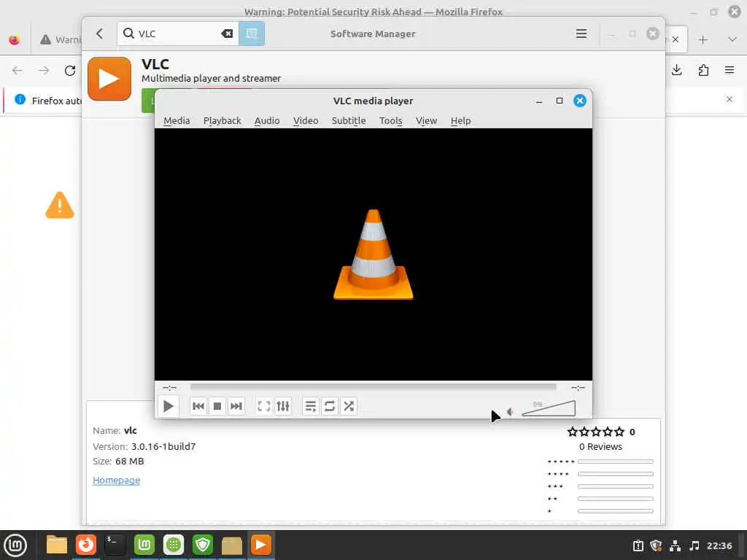Clear the VLC search text
Image resolution: width=747 pixels, height=560 pixels.
pyautogui.click(x=227, y=34)
